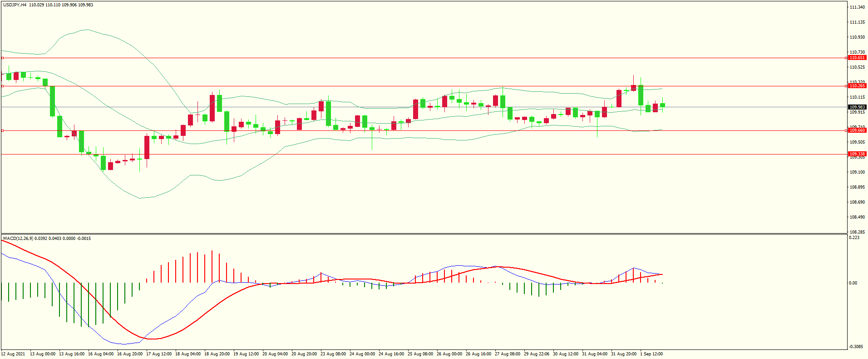Click the USDJPY,H4 chart title
This screenshot has height=359, width=868.
pyautogui.click(x=15, y=5)
